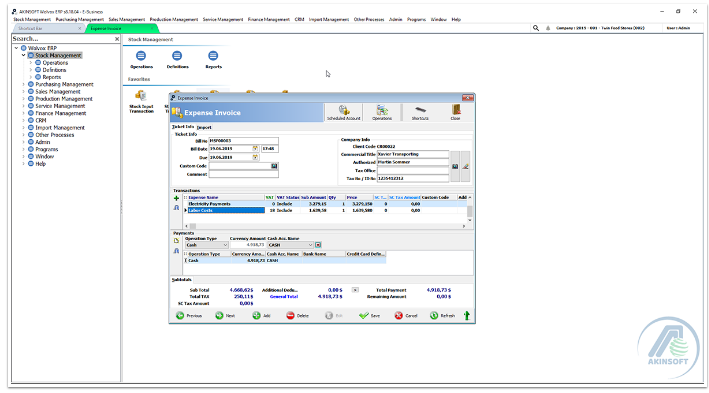Click the Currency Amount input field
The image size is (709, 393).
pyautogui.click(x=248, y=245)
